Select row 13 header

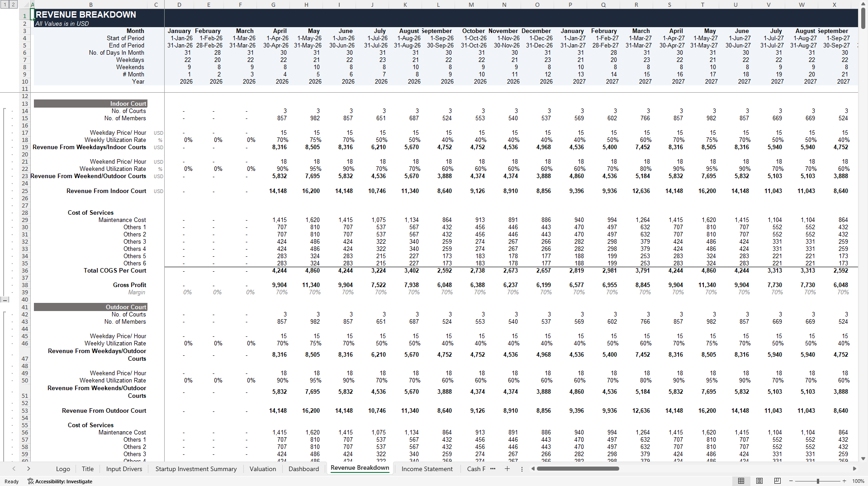(x=25, y=104)
